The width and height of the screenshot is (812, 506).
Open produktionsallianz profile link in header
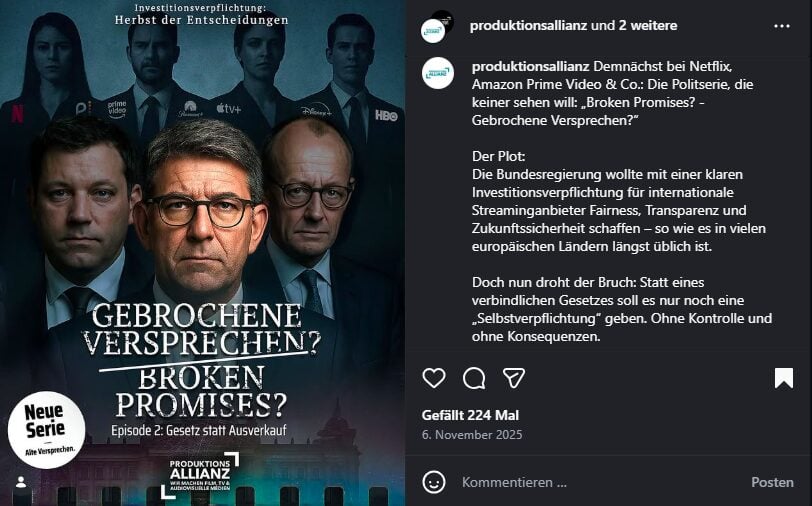[528, 25]
